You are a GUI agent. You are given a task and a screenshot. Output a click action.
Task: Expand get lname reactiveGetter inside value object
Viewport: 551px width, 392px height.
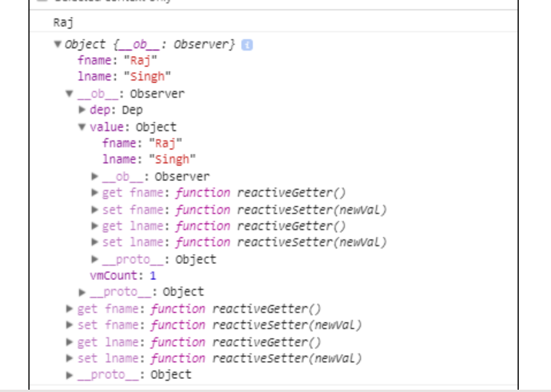[94, 226]
